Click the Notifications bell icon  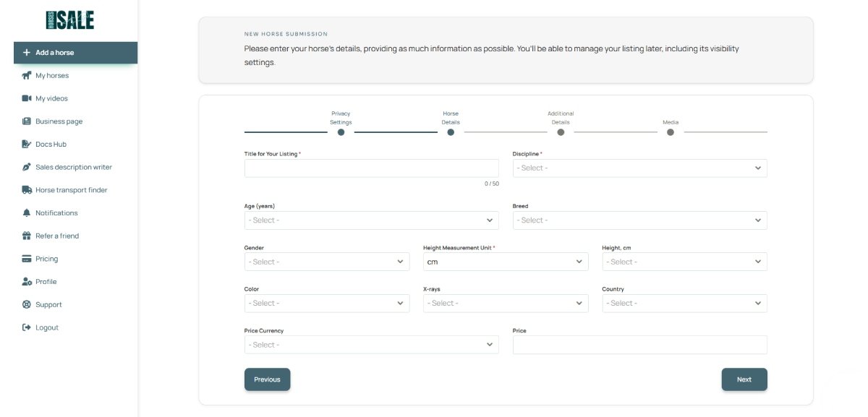[27, 213]
